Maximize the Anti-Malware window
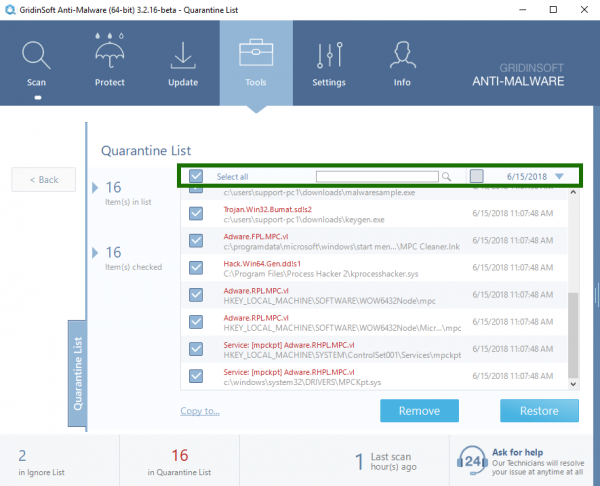 pyautogui.click(x=553, y=10)
